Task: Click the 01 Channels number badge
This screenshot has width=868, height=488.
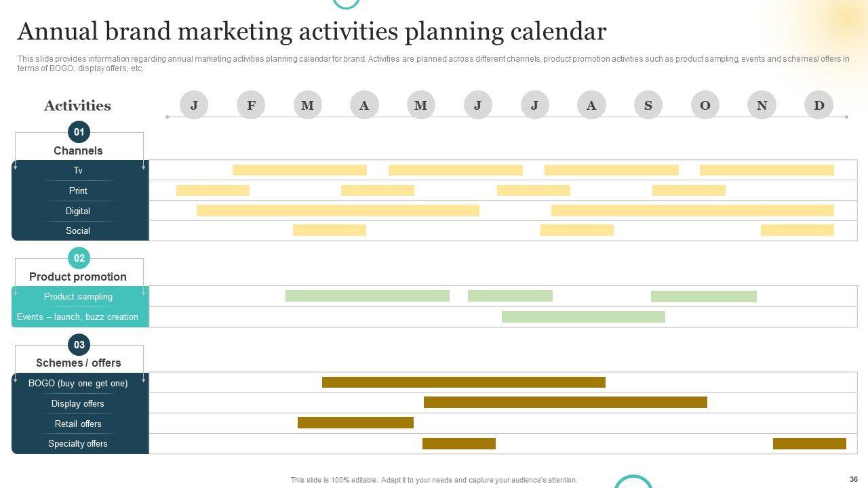Action: point(79,132)
